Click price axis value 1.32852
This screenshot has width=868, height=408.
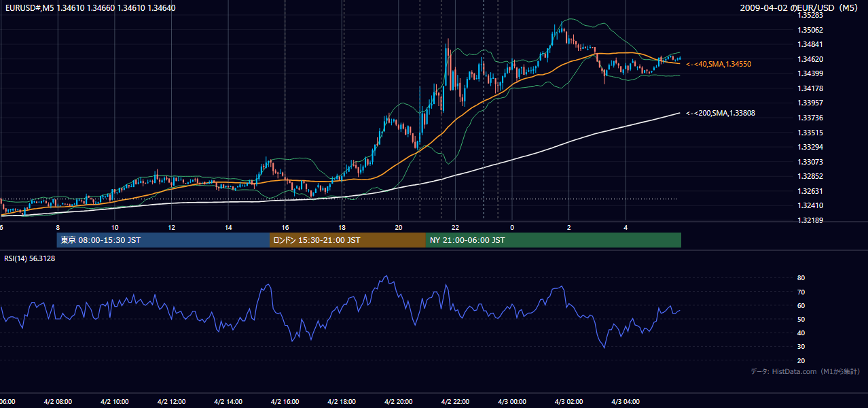point(810,177)
